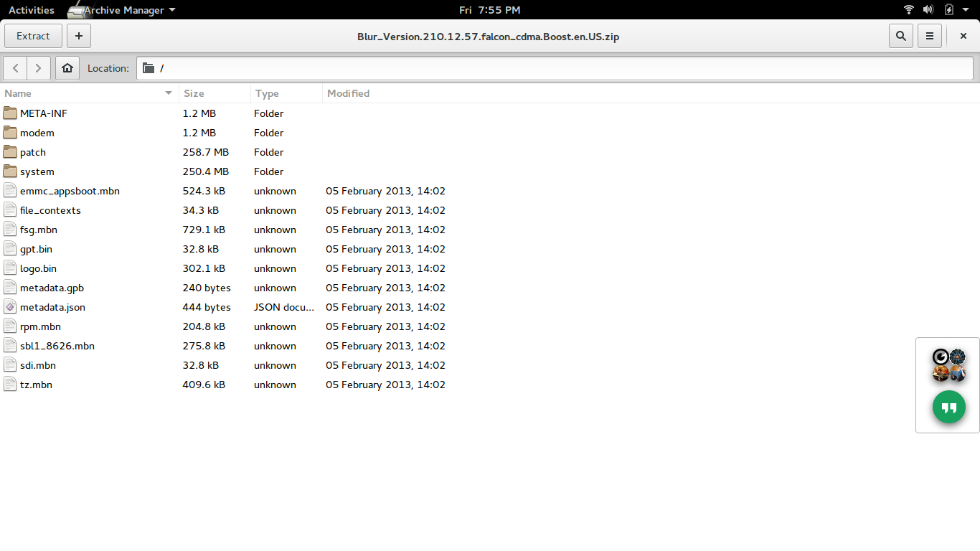980x551 pixels.
Task: Click the volume speaker icon
Action: pyautogui.click(x=928, y=10)
